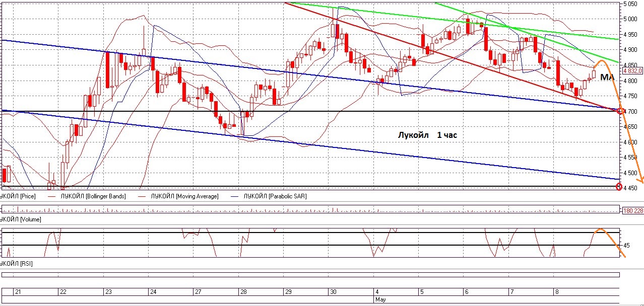The image size is (644, 306).
Task: Click date 7 on the time axis
Action: pos(512,292)
